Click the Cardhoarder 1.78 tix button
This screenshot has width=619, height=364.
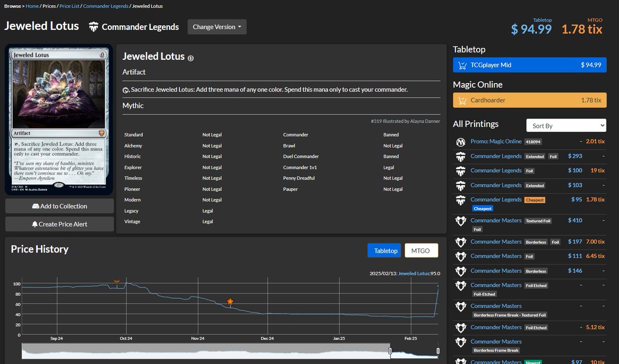click(x=530, y=100)
